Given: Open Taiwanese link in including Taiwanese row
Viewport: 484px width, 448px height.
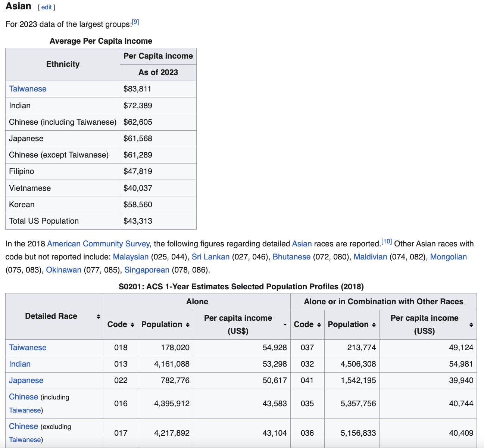Looking at the screenshot, I should click(x=25, y=410).
